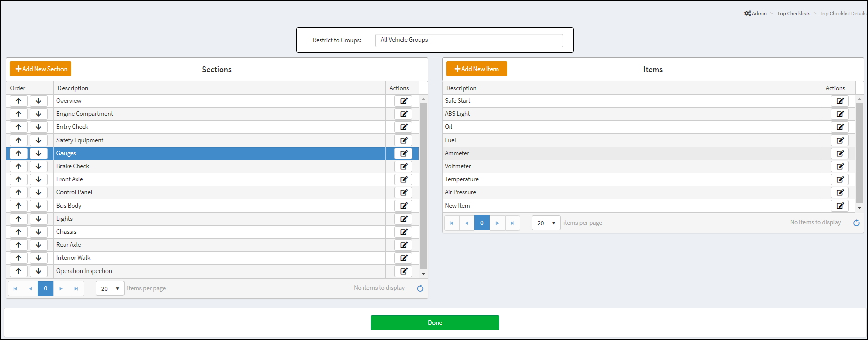
Task: Edit the Temperature item
Action: [840, 179]
